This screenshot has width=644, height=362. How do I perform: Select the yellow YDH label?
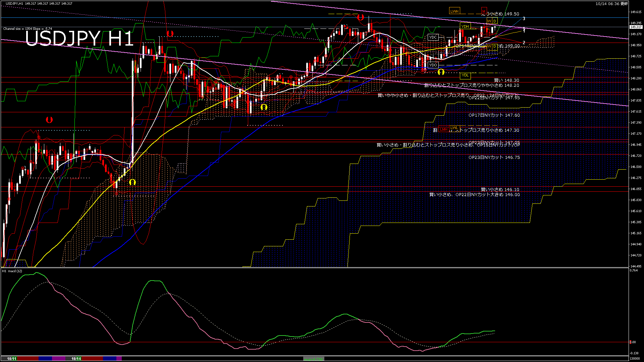coord(465,26)
